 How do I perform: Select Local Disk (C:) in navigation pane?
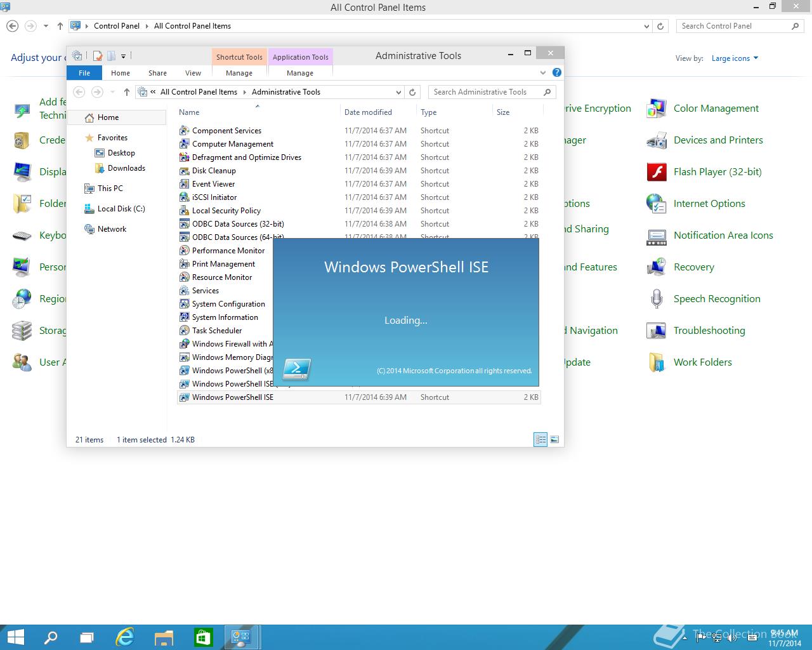click(121, 209)
